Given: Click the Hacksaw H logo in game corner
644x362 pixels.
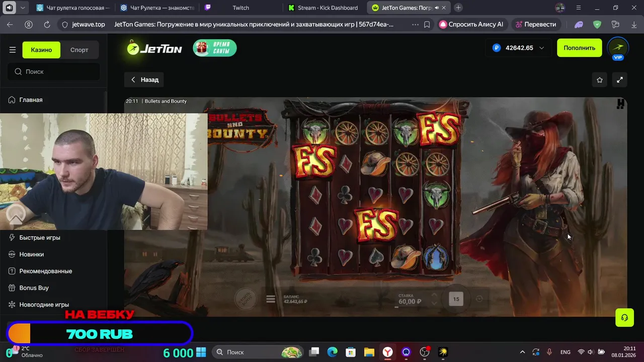Looking at the screenshot, I should point(620,104).
